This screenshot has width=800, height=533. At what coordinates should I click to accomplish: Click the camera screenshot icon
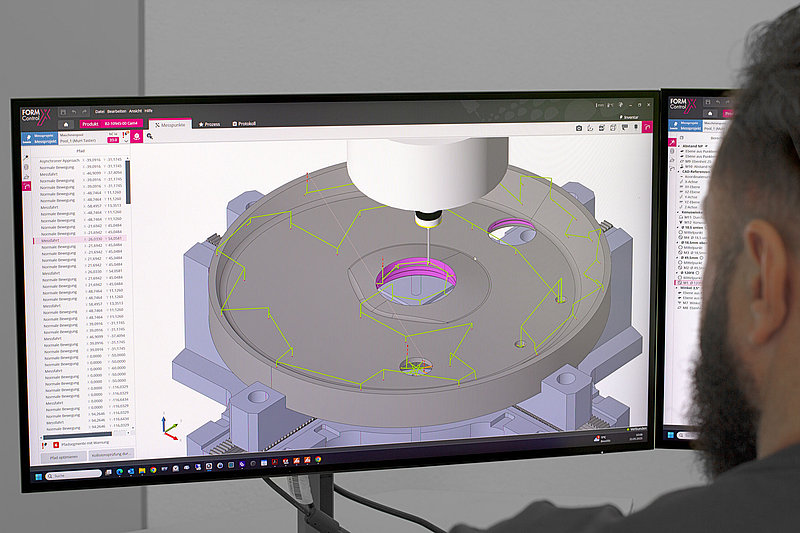(x=579, y=128)
